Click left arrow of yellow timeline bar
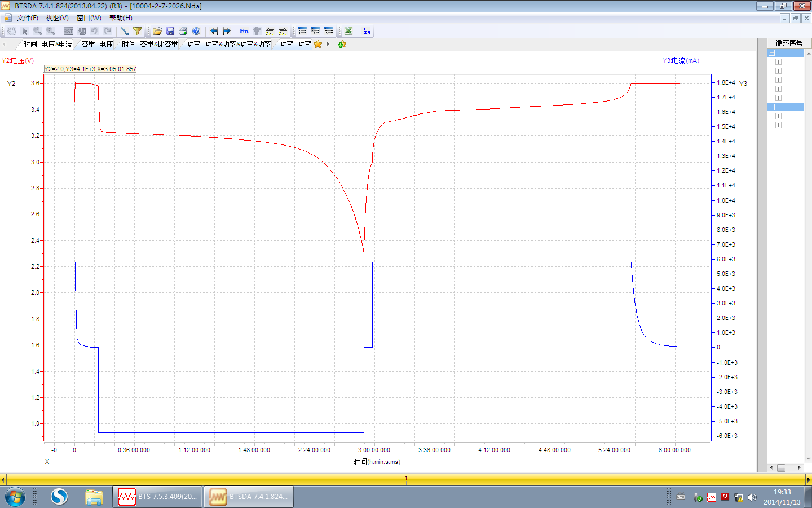This screenshot has height=508, width=812. 3,480
